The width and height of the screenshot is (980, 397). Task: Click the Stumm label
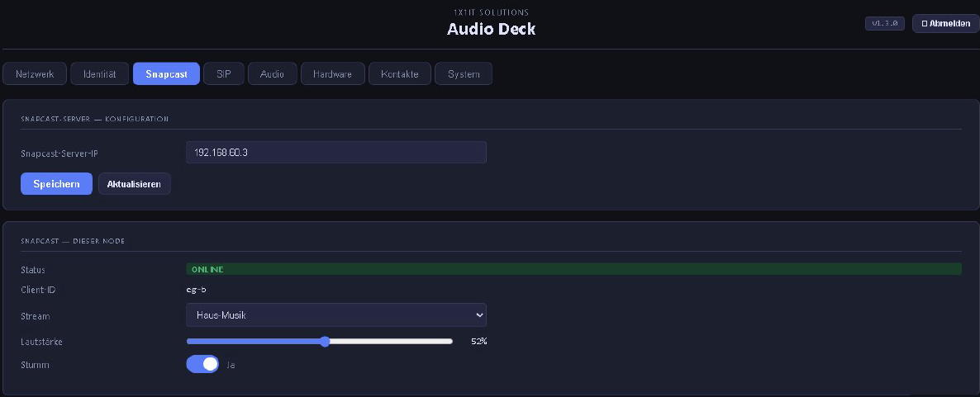tap(35, 365)
